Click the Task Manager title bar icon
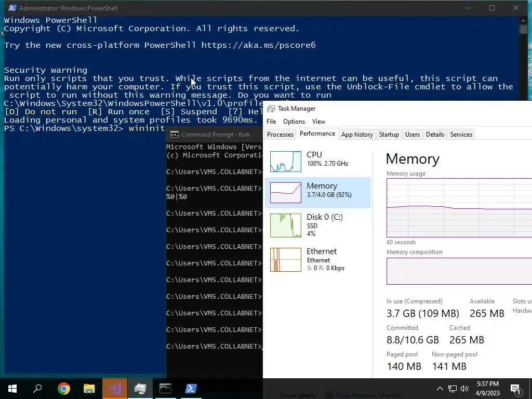 coord(271,109)
